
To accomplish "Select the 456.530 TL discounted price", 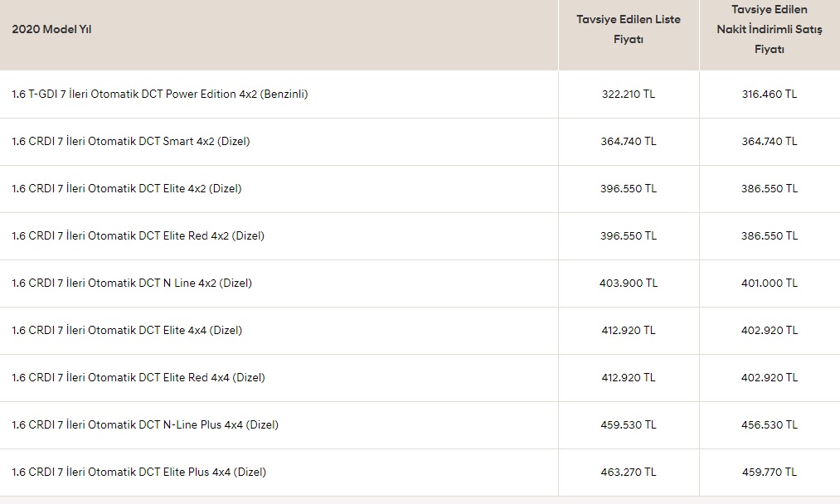I will point(770,424).
